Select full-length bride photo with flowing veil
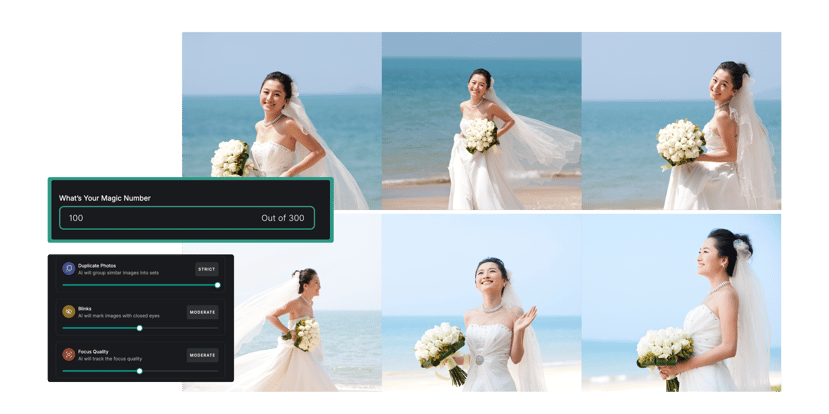 [x=482, y=121]
